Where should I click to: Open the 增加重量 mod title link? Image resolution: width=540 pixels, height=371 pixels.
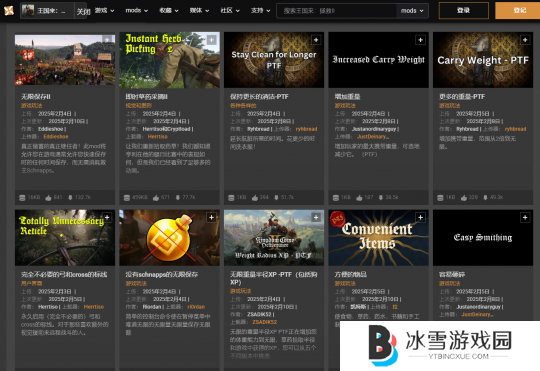[347, 97]
